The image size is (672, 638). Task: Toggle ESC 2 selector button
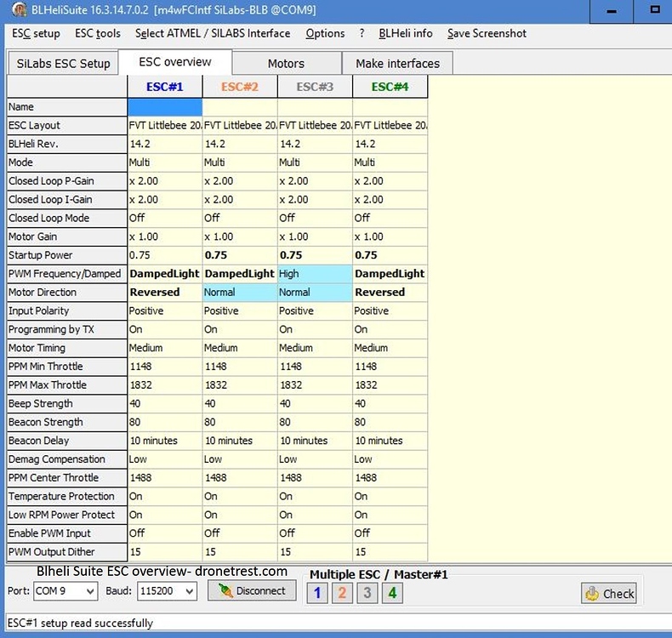tap(342, 592)
